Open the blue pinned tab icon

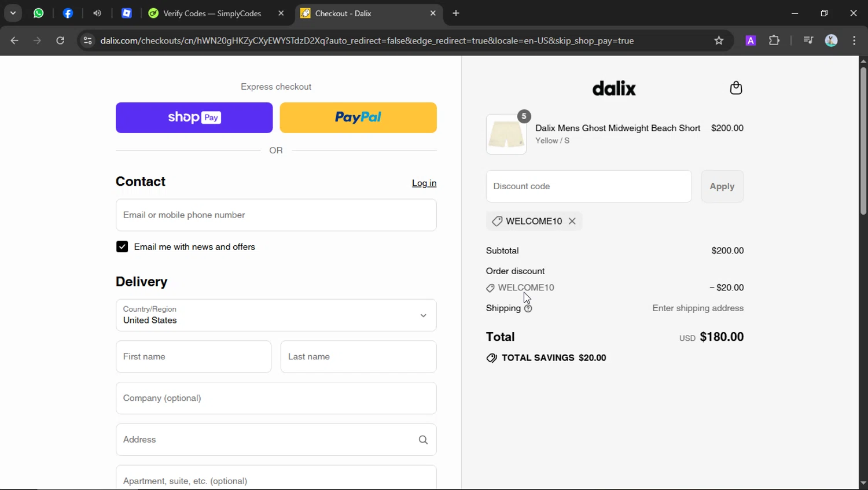pyautogui.click(x=127, y=13)
